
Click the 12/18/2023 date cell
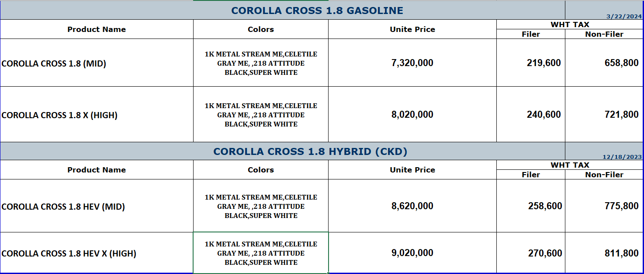[622, 157]
